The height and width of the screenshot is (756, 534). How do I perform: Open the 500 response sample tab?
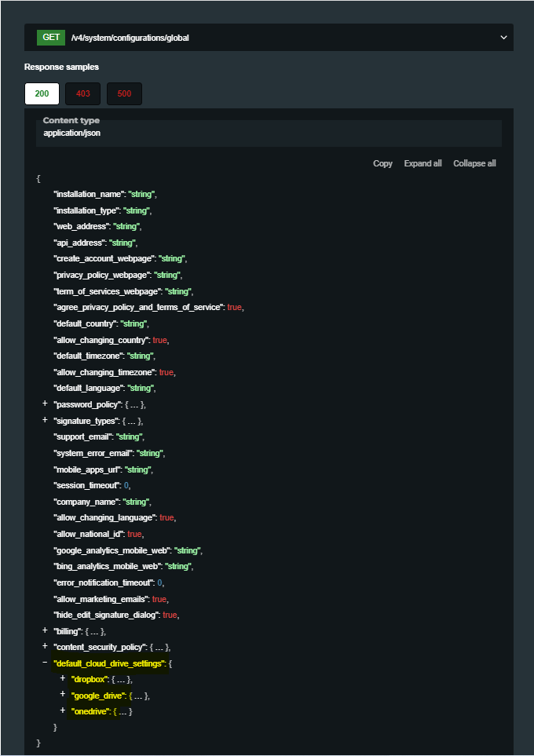tap(124, 94)
